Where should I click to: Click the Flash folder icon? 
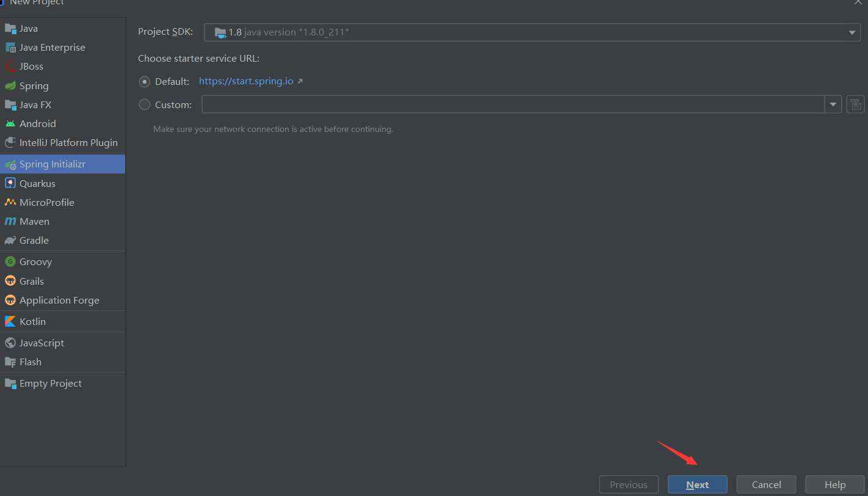[x=10, y=362]
